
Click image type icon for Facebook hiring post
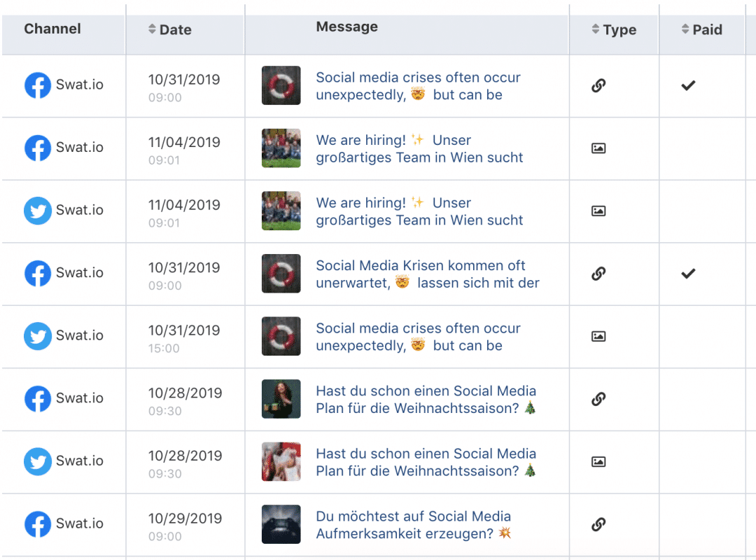click(598, 148)
